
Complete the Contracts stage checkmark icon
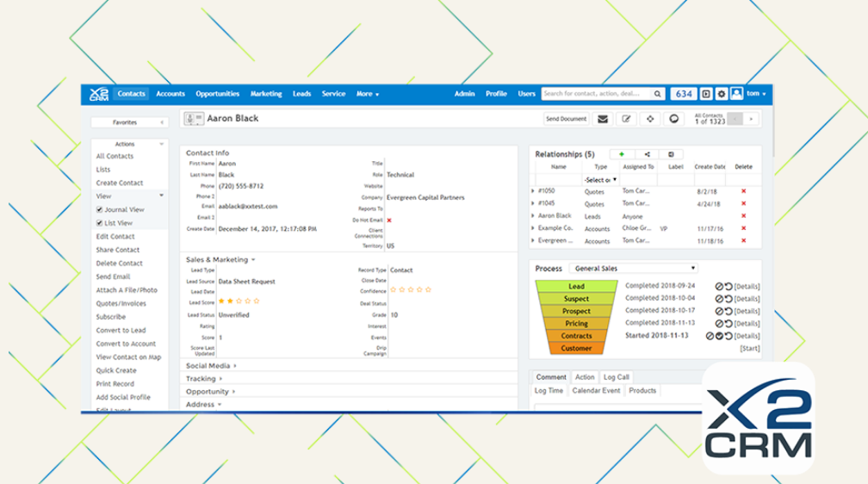click(719, 336)
